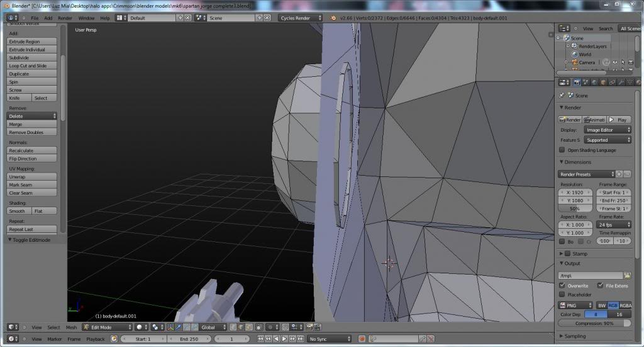Toggle automatic keyframe record button
This screenshot has height=347, width=644.
362,339
